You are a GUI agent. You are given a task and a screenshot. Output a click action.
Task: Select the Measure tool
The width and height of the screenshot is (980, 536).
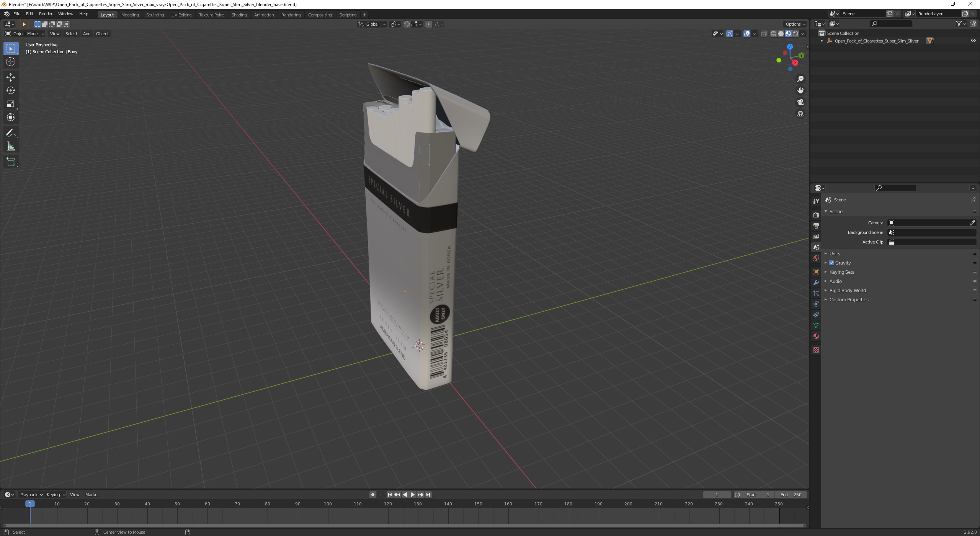[x=11, y=147]
